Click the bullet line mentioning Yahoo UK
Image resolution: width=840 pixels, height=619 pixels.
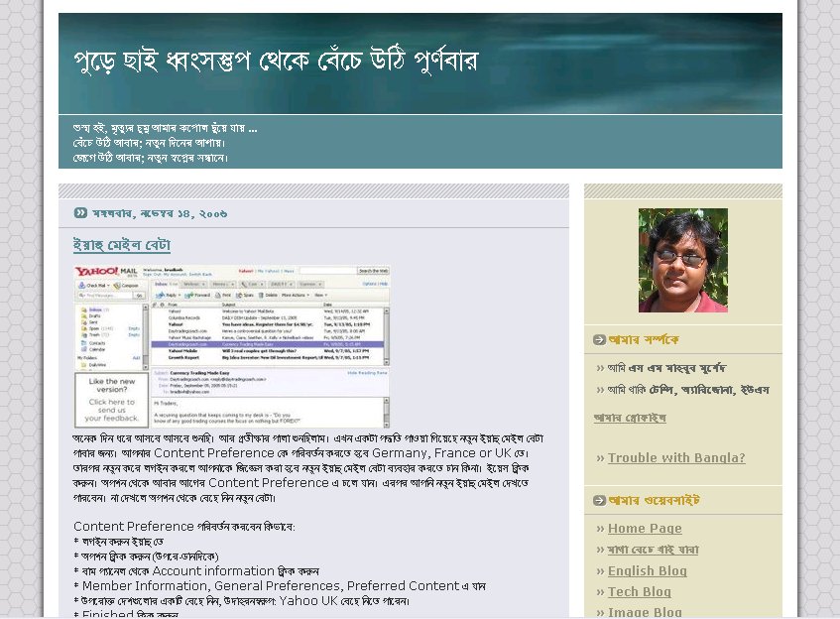[x=242, y=601]
